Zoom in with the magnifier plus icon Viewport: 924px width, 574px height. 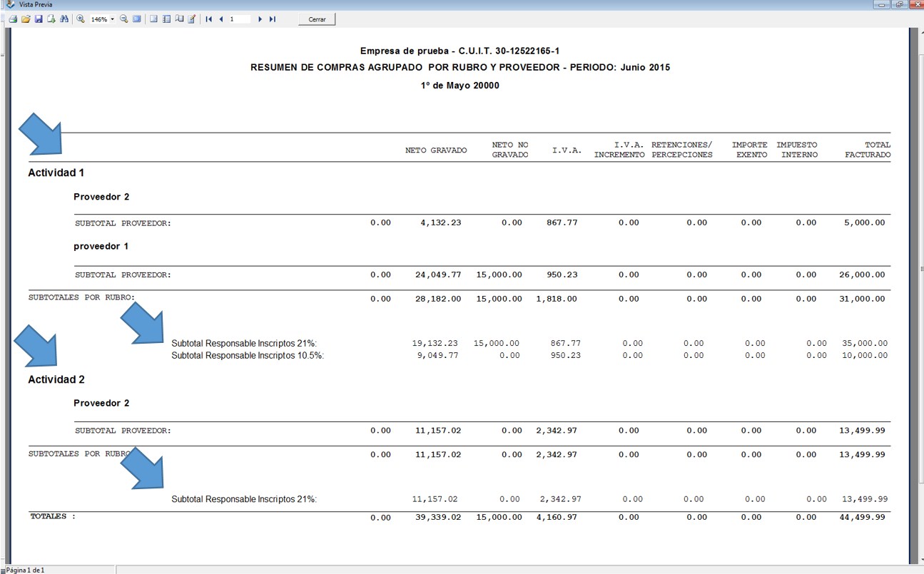point(80,19)
